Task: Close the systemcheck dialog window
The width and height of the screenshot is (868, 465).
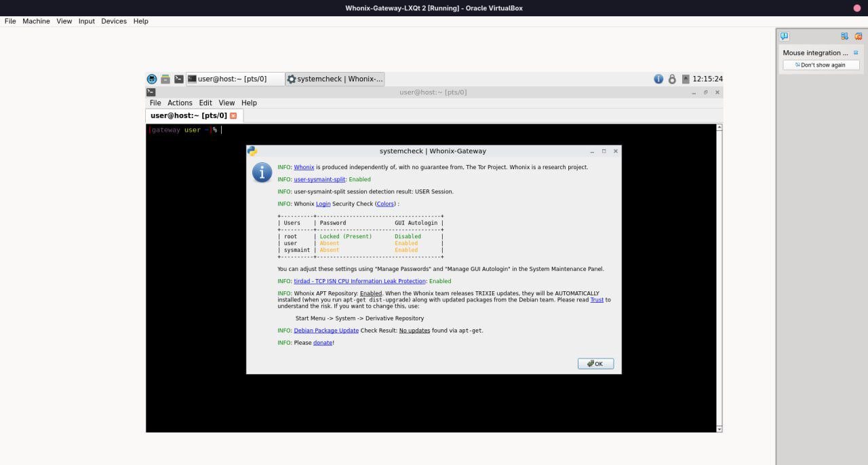Action: coord(616,151)
